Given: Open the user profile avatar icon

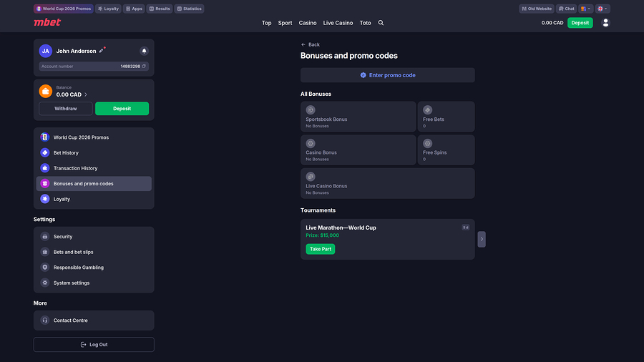Looking at the screenshot, I should pos(605,23).
